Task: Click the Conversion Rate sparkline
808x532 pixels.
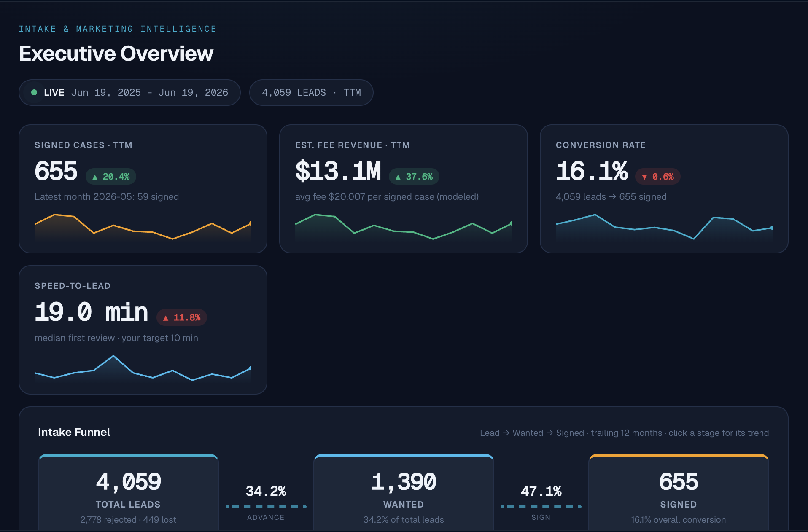Action: (664, 227)
